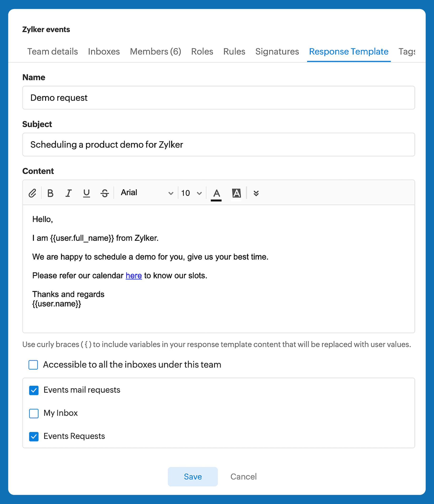Select the Response Template tab
This screenshot has width=434, height=504.
[349, 52]
